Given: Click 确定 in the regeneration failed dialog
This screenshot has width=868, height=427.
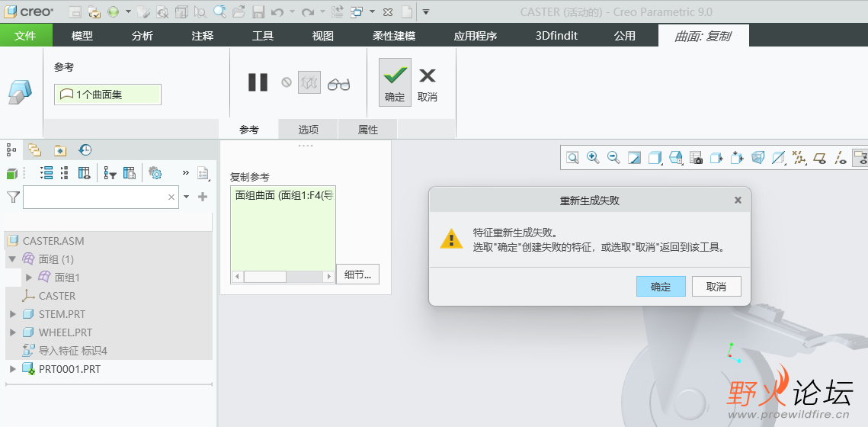Looking at the screenshot, I should [x=661, y=287].
